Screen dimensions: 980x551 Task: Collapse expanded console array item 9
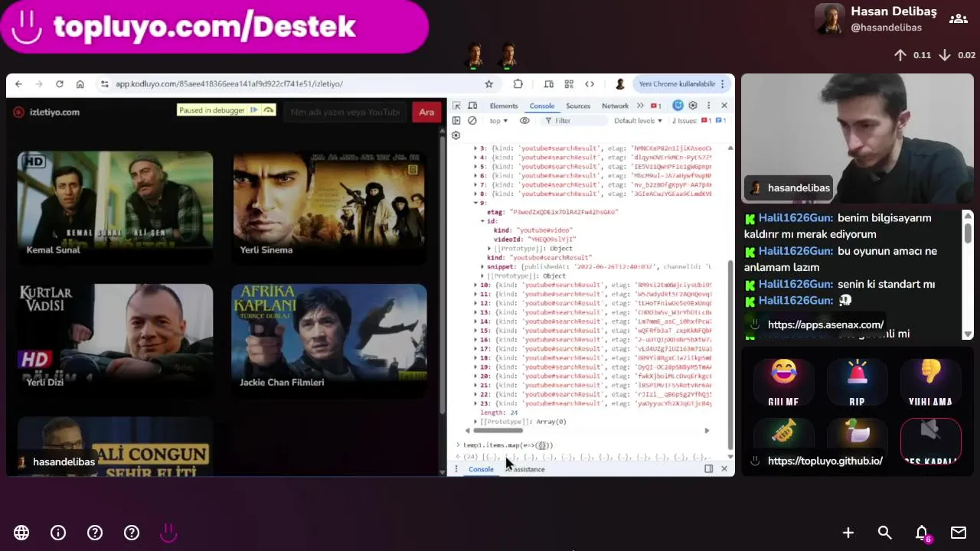tap(475, 203)
